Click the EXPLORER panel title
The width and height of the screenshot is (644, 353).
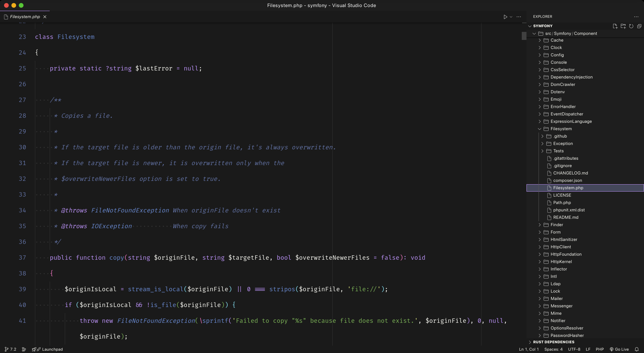(543, 16)
